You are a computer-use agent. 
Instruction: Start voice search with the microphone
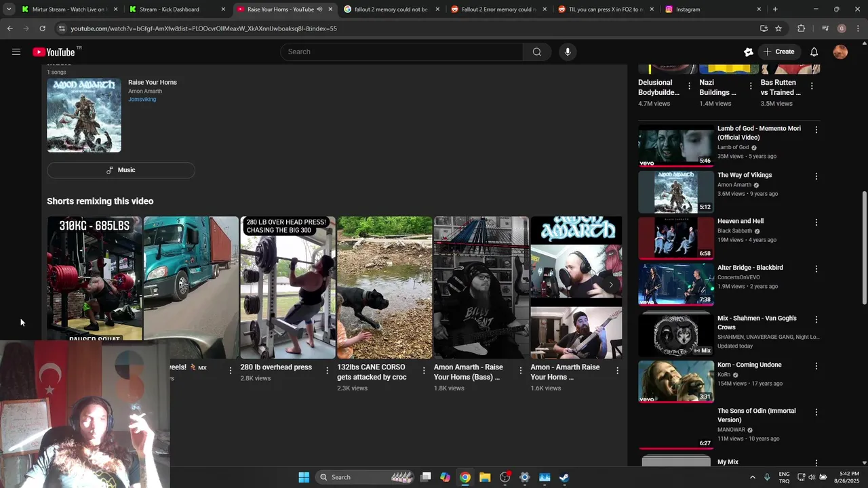coord(568,52)
